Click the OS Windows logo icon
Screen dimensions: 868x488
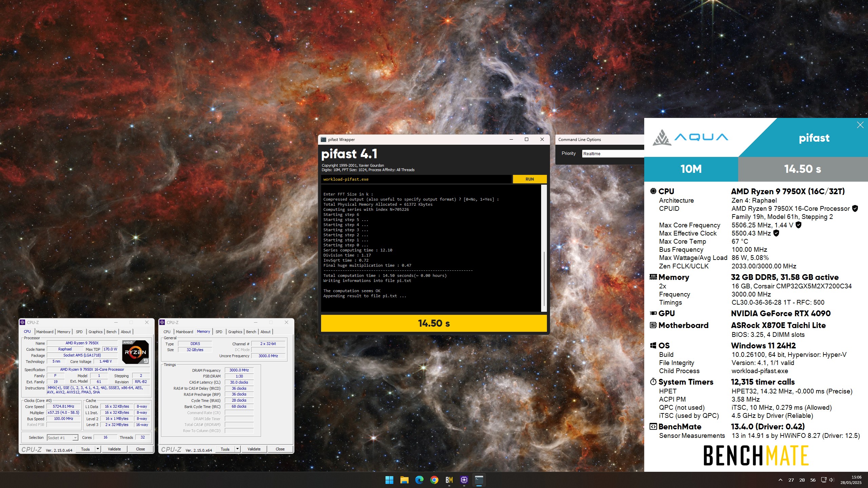coord(653,345)
